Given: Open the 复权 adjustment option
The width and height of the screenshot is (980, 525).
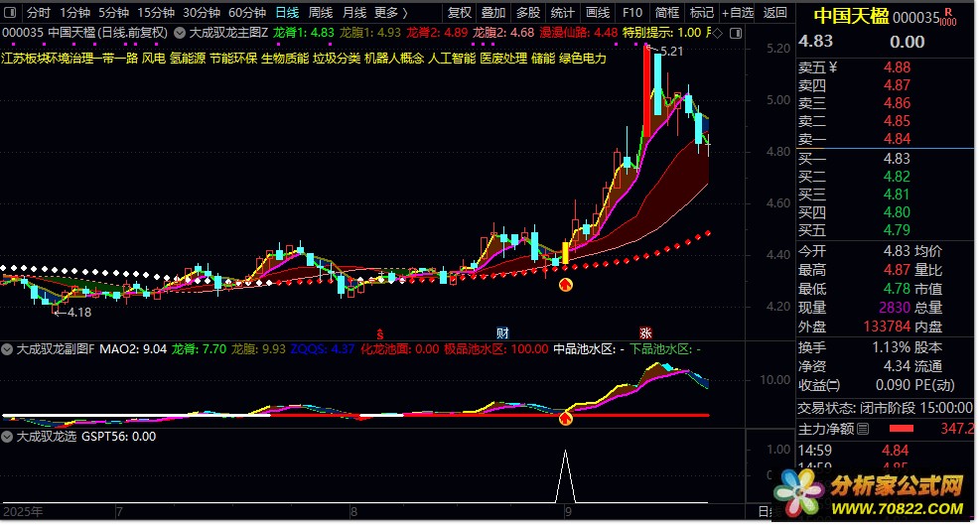Looking at the screenshot, I should [x=460, y=12].
